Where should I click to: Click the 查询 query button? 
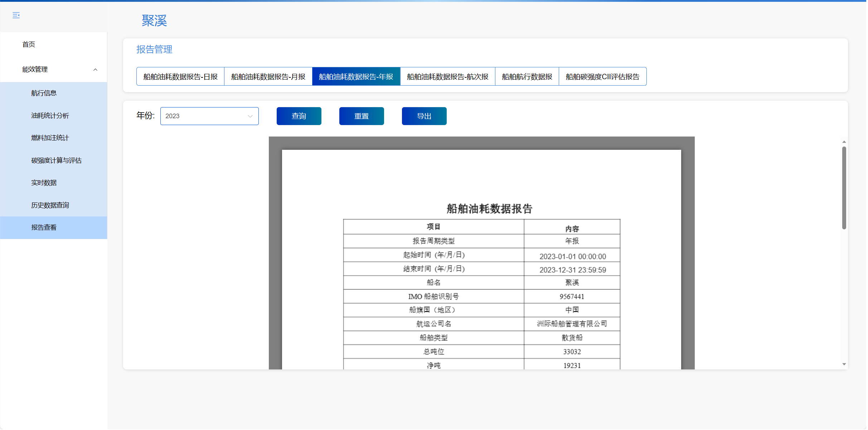[x=299, y=116]
